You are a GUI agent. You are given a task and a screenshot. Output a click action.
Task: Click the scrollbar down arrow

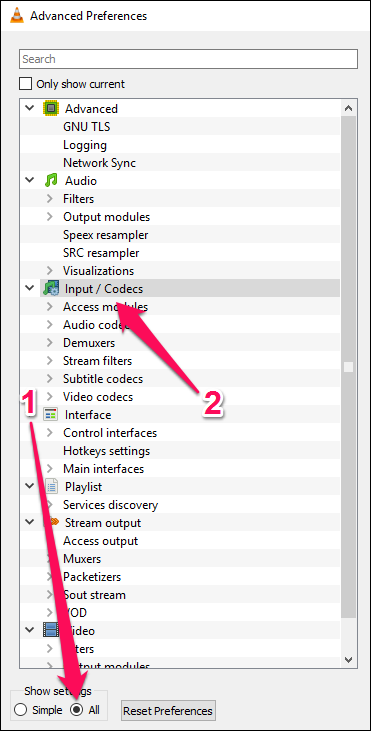349,659
